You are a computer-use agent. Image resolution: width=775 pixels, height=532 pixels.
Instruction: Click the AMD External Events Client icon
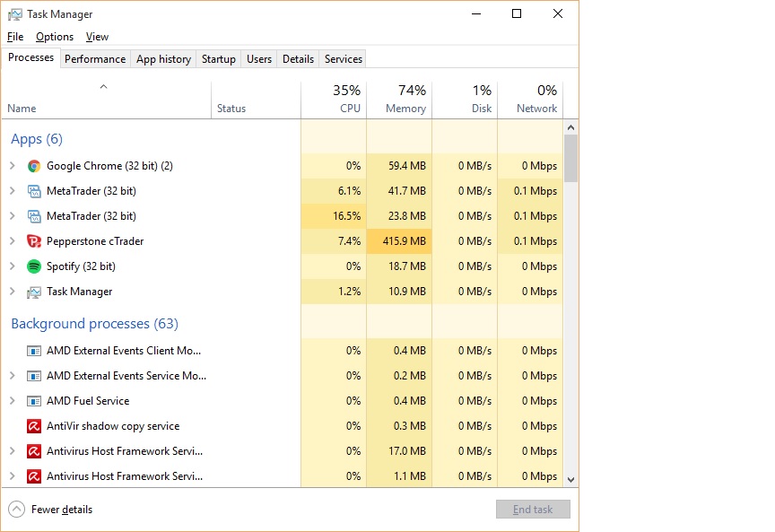pos(33,351)
